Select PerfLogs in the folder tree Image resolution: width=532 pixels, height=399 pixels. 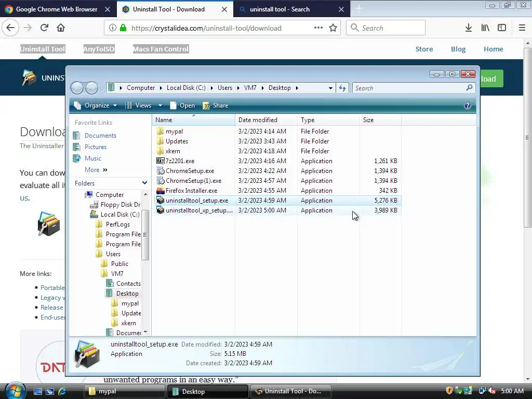117,224
